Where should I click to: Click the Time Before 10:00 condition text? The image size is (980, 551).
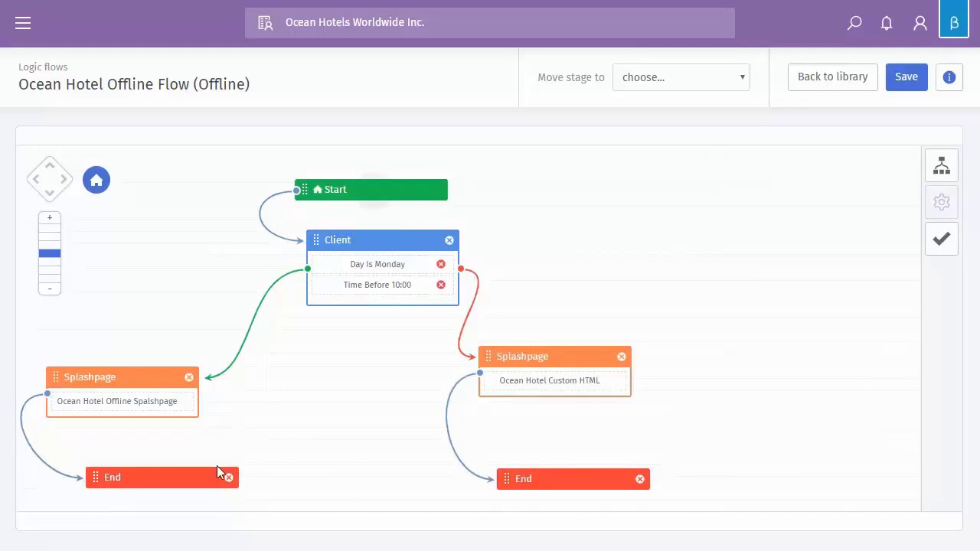pyautogui.click(x=377, y=285)
